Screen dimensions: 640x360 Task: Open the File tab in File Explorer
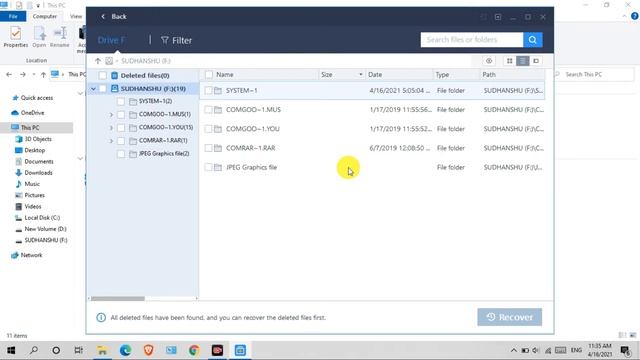click(x=13, y=16)
